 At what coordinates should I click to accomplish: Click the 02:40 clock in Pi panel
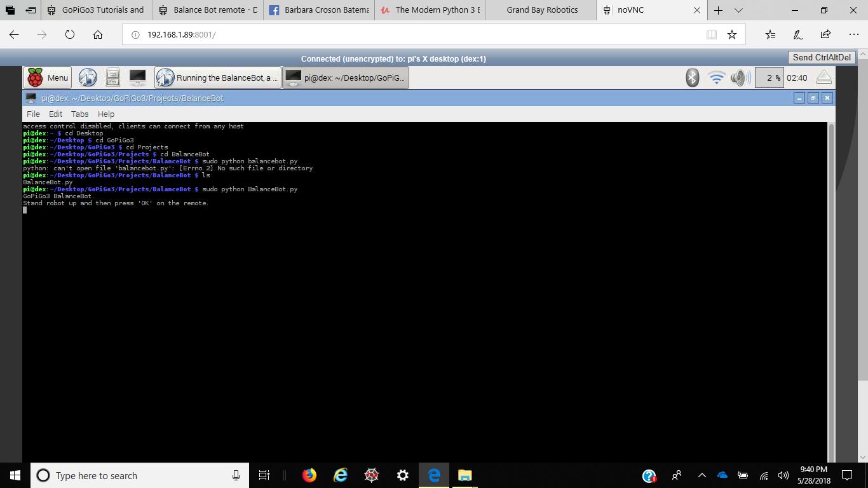coord(797,78)
